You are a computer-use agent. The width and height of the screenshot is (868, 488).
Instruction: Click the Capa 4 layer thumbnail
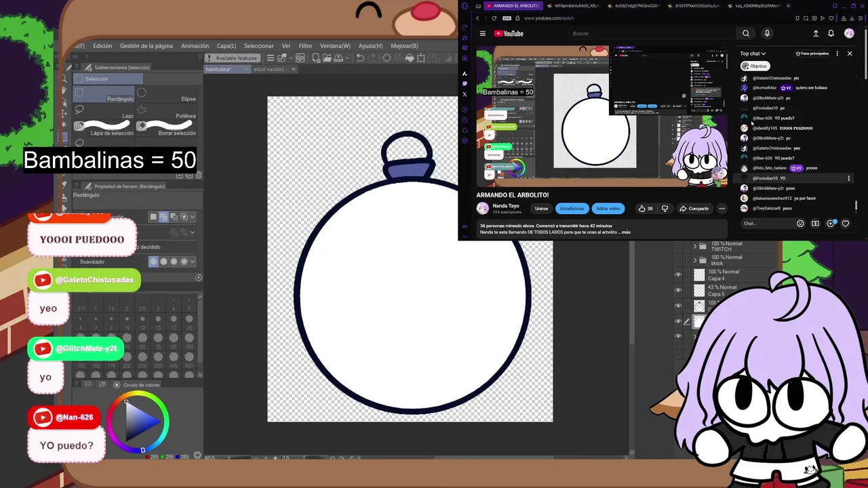[x=699, y=274]
